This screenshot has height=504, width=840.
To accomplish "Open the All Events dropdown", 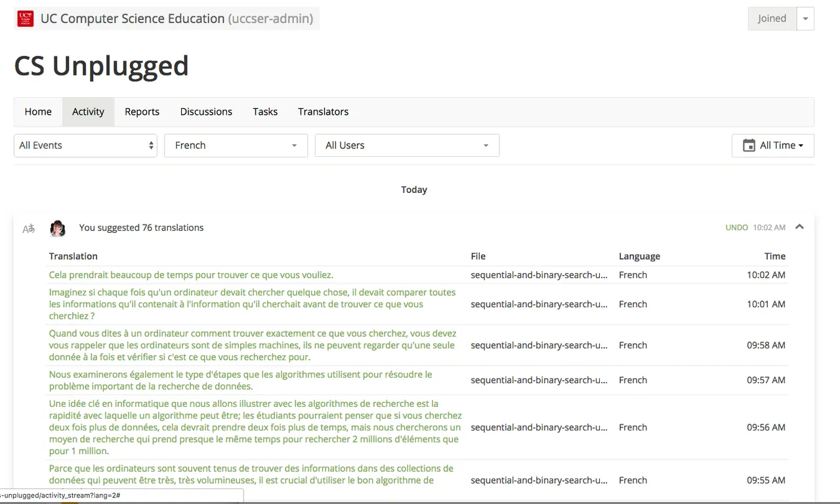I will [85, 146].
